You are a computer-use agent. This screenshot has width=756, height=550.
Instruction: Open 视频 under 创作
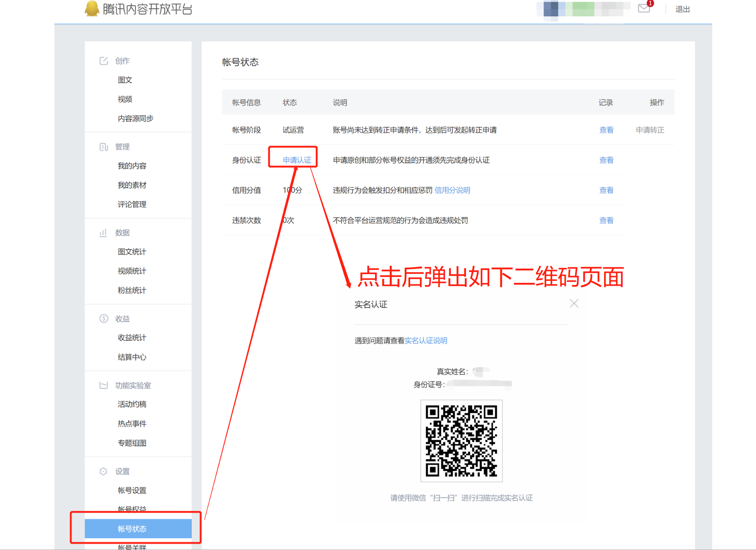(x=125, y=99)
